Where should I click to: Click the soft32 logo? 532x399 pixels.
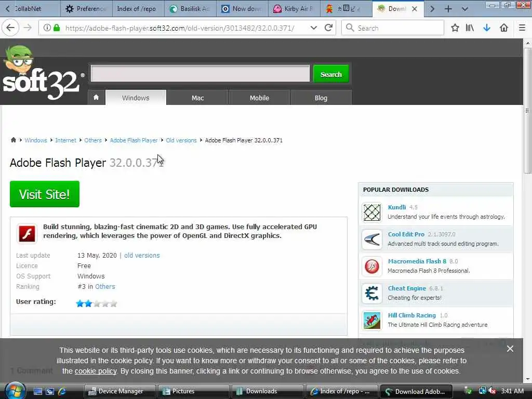click(43, 73)
